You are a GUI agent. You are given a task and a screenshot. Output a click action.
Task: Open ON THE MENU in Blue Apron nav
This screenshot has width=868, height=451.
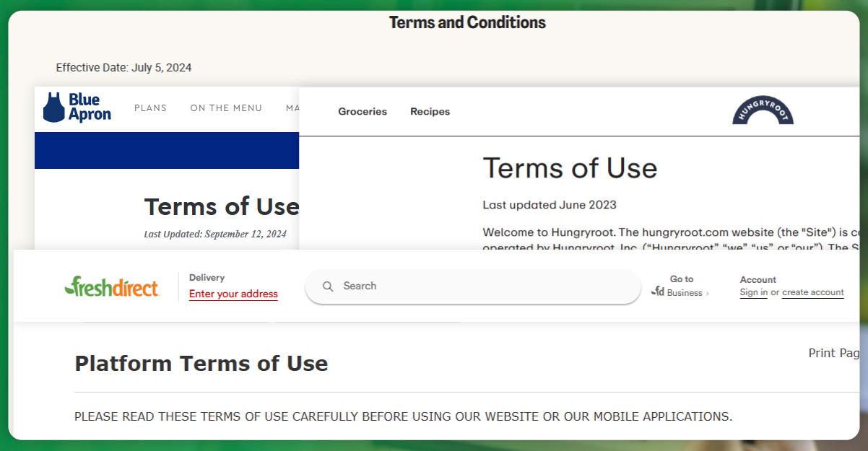[x=226, y=108]
